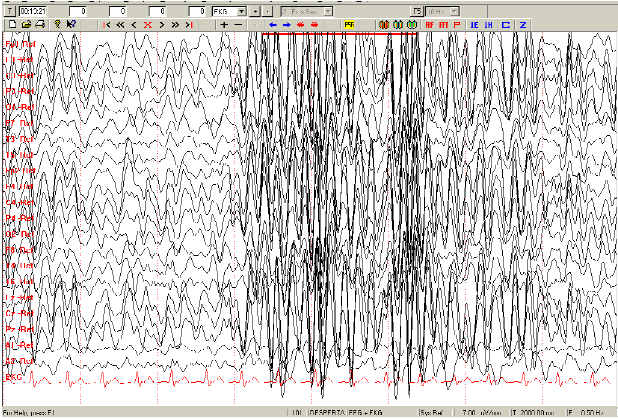Viewport: 618px width, 419px height.
Task: Click the blue left arrow
Action: [273, 25]
